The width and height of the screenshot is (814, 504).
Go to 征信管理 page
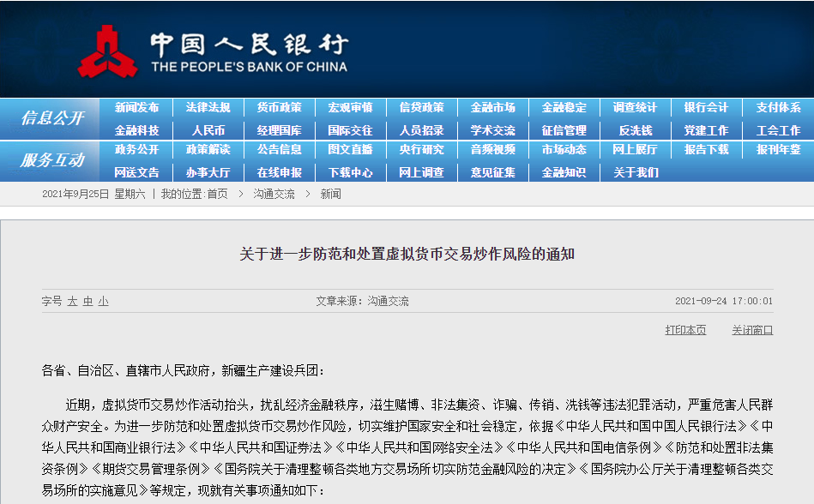click(x=564, y=130)
